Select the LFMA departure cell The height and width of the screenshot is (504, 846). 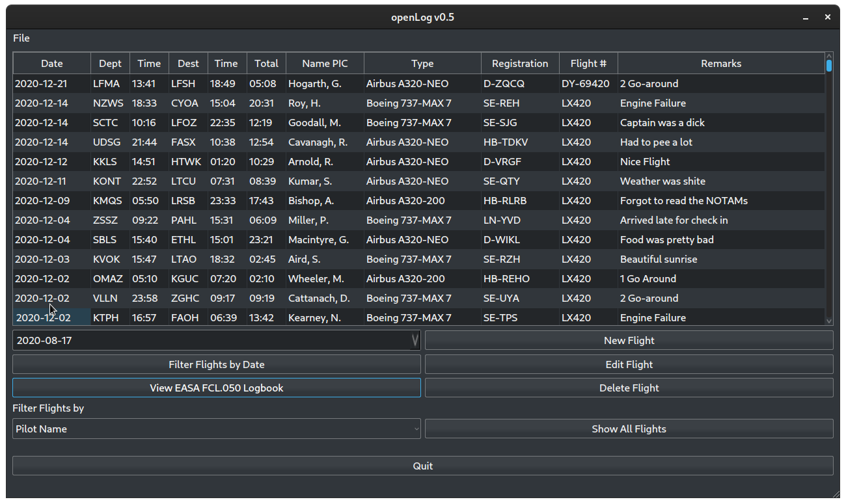coord(110,83)
